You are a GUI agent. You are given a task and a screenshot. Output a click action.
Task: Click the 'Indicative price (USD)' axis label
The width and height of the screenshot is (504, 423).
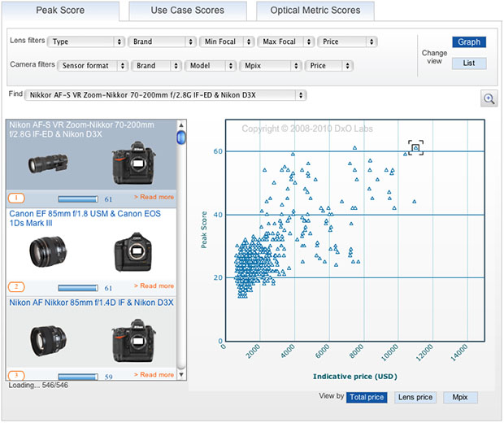355,377
